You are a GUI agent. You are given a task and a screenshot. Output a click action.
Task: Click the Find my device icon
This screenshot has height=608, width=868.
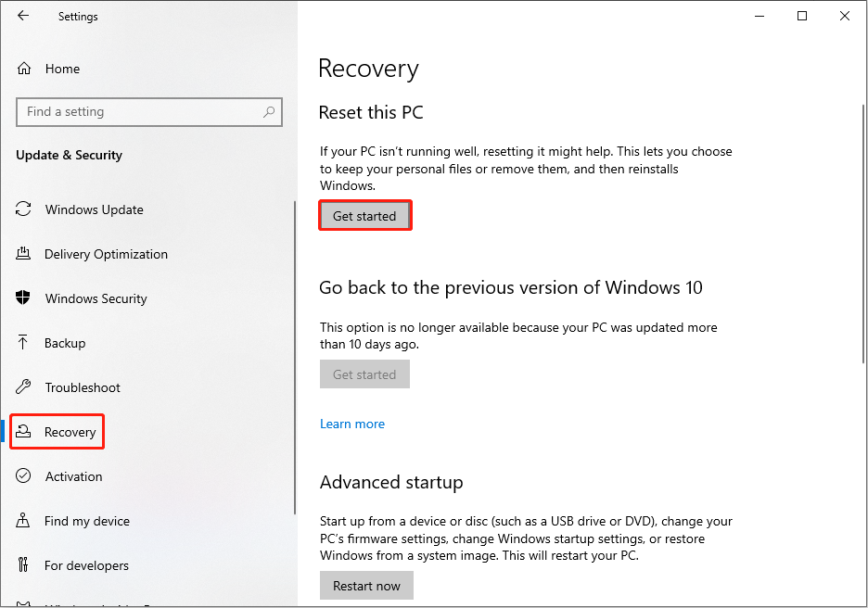(x=24, y=521)
